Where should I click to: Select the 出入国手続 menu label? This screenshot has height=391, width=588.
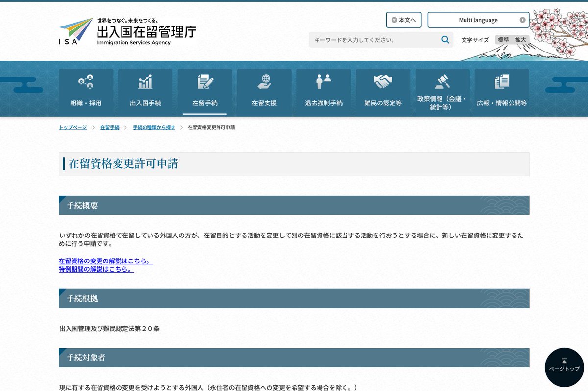click(145, 103)
